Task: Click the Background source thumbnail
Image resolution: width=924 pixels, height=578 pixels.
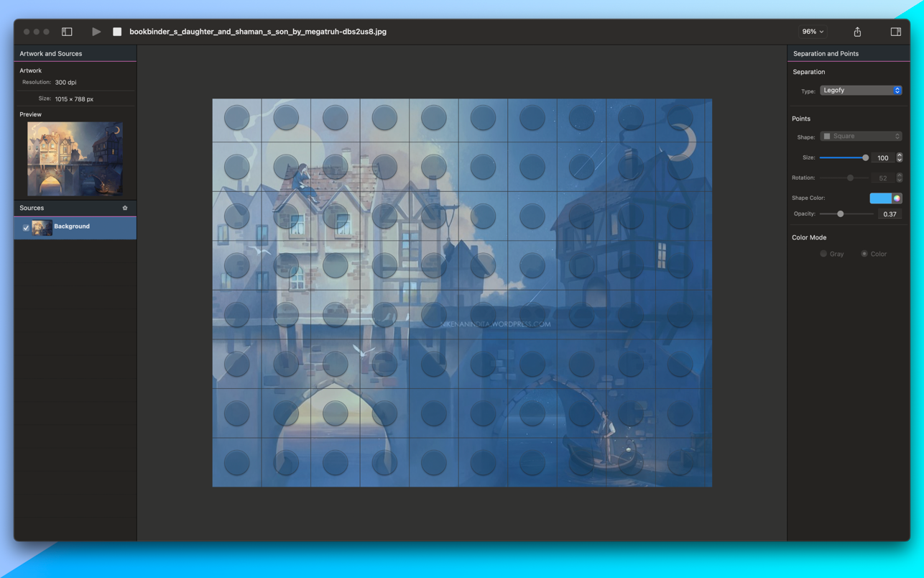Action: [42, 227]
